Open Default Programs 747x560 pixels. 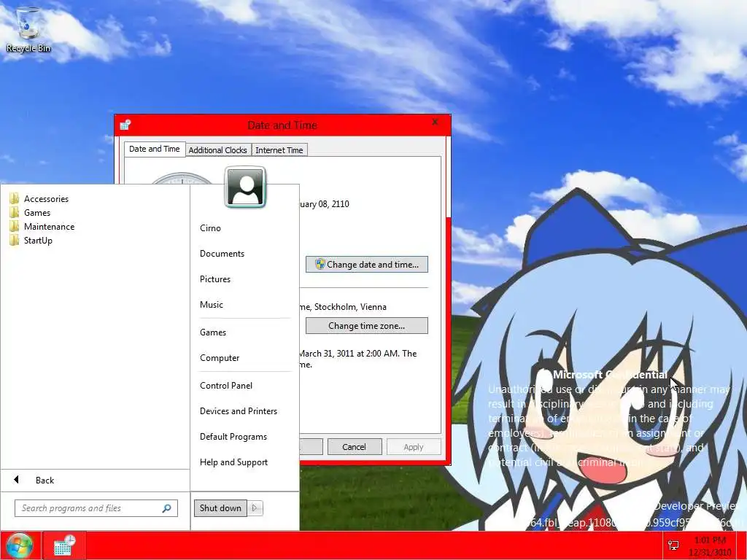click(x=233, y=437)
